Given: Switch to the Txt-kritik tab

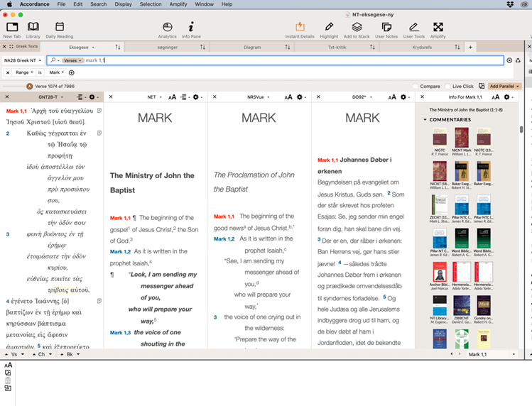Looking at the screenshot, I should [x=337, y=47].
